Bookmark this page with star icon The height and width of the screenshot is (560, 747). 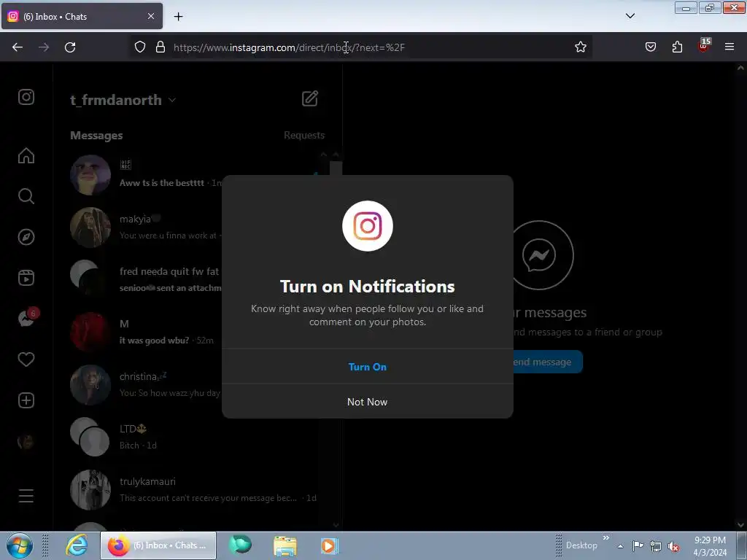click(x=580, y=47)
